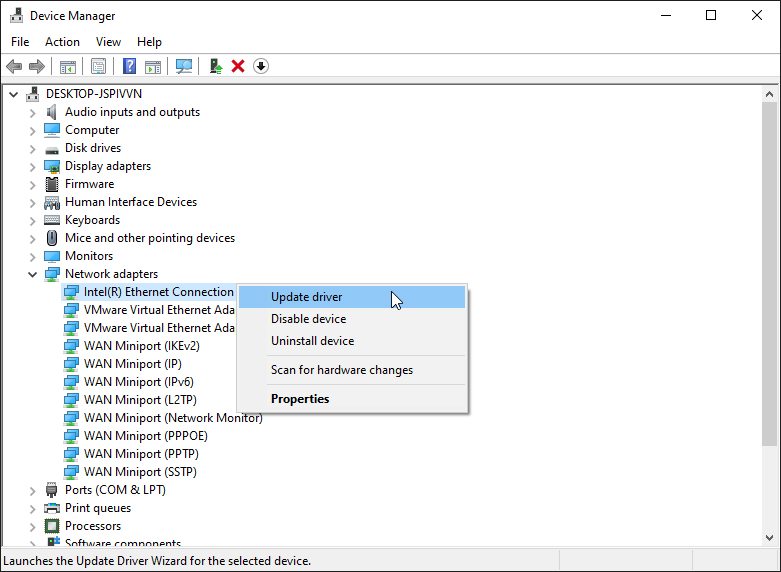Select the Print queues printer icon
781x572 pixels.
[x=52, y=508]
